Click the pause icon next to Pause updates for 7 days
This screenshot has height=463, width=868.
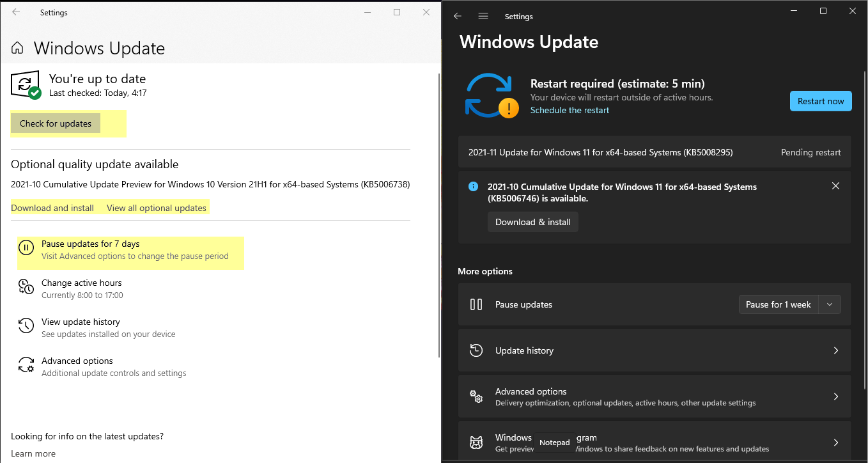[x=26, y=247]
